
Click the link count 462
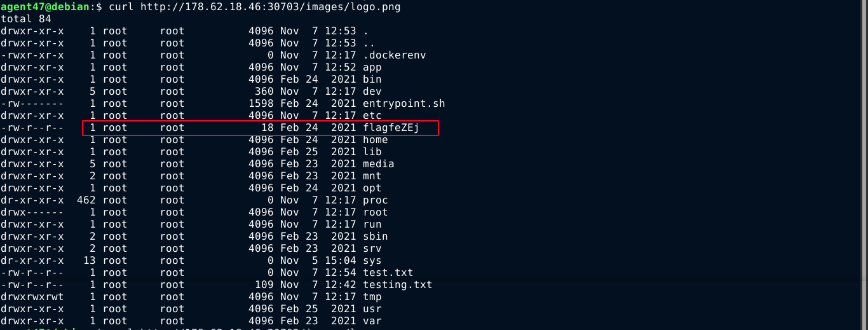pyautogui.click(x=86, y=200)
